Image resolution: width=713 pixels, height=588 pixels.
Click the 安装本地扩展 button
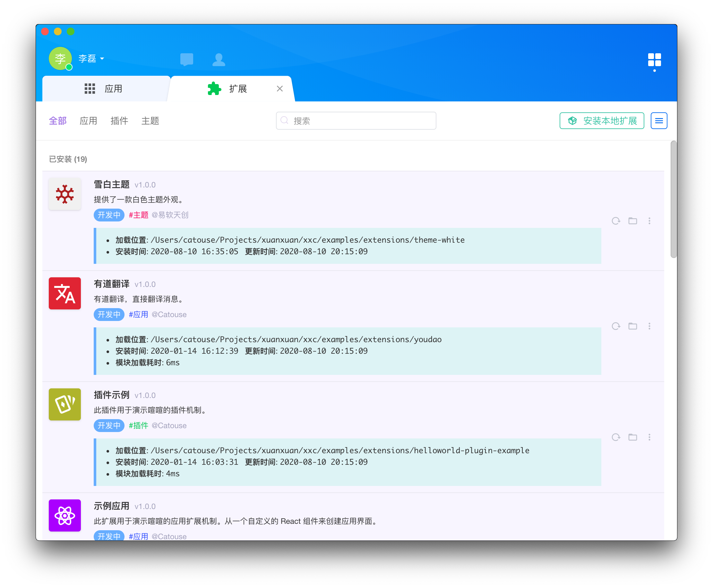[602, 121]
